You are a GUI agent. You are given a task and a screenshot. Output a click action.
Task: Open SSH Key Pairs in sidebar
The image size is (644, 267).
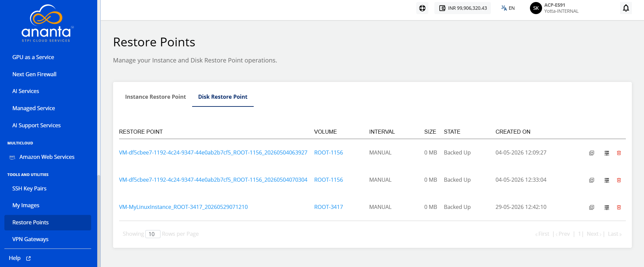click(29, 188)
